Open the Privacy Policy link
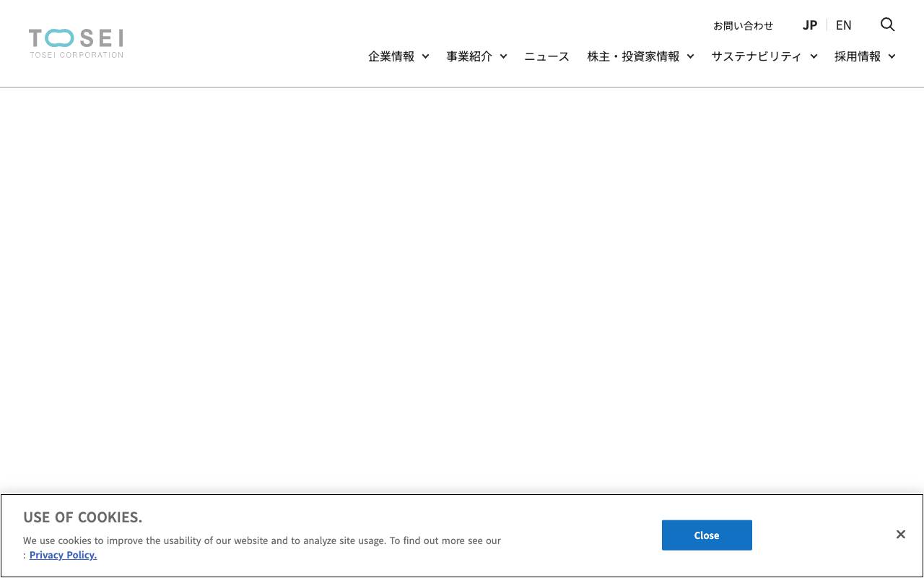 coord(63,555)
